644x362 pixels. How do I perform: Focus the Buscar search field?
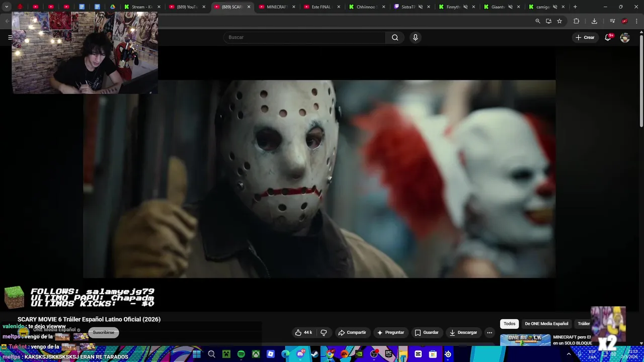304,37
